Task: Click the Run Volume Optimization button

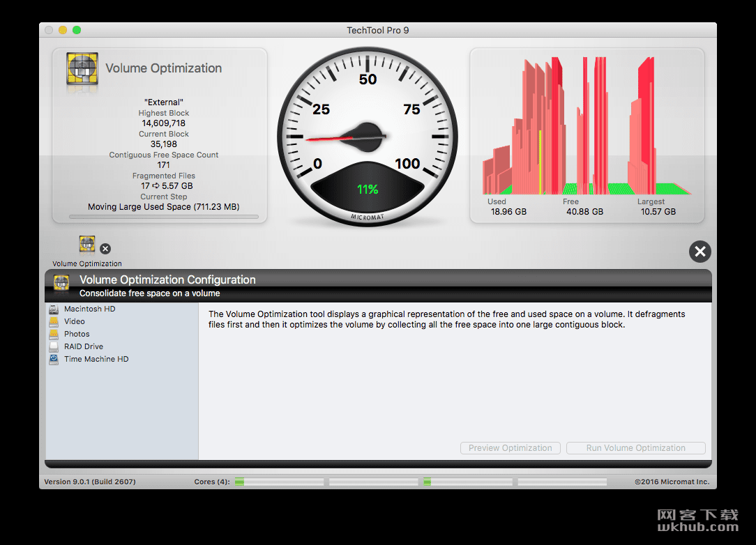Action: pyautogui.click(x=635, y=447)
